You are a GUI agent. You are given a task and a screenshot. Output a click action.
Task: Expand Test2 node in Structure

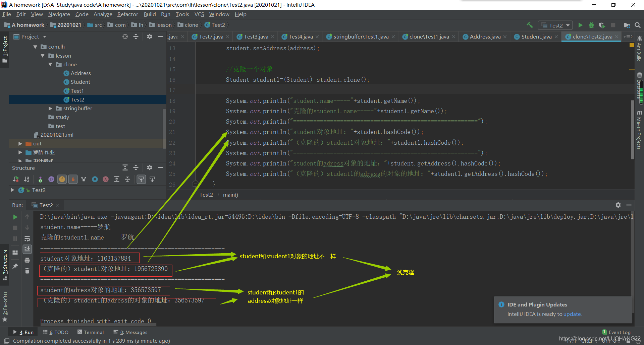[x=13, y=190]
